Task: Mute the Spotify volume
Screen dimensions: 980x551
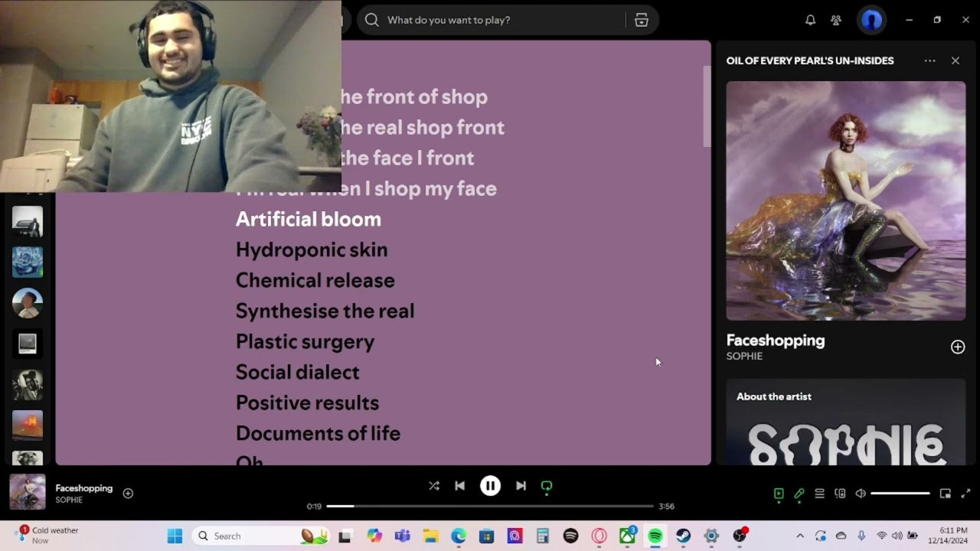Action: pyautogui.click(x=861, y=494)
